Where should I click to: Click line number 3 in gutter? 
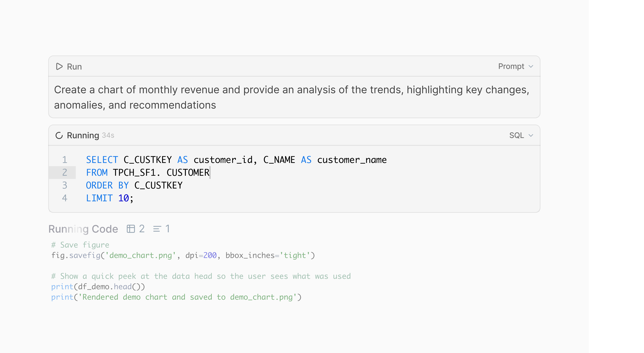click(65, 185)
